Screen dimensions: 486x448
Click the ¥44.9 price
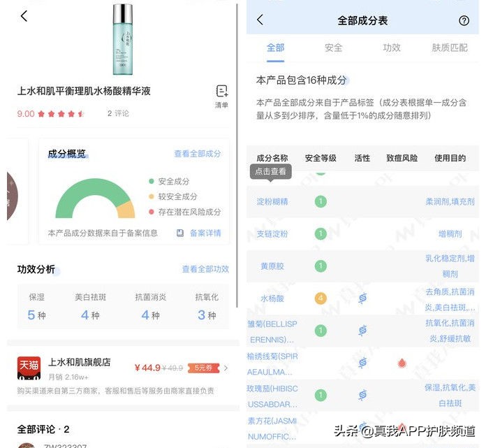click(147, 368)
